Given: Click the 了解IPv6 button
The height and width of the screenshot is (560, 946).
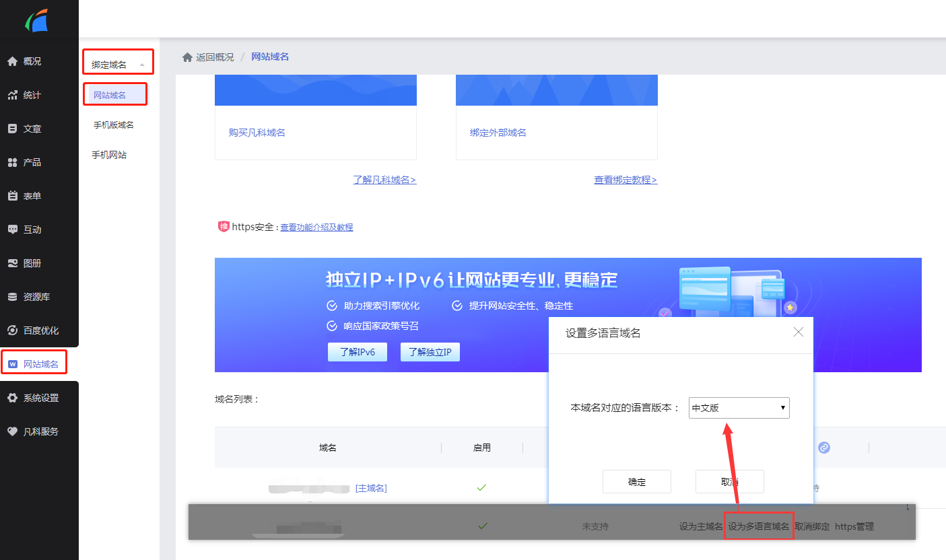Looking at the screenshot, I should tap(358, 352).
